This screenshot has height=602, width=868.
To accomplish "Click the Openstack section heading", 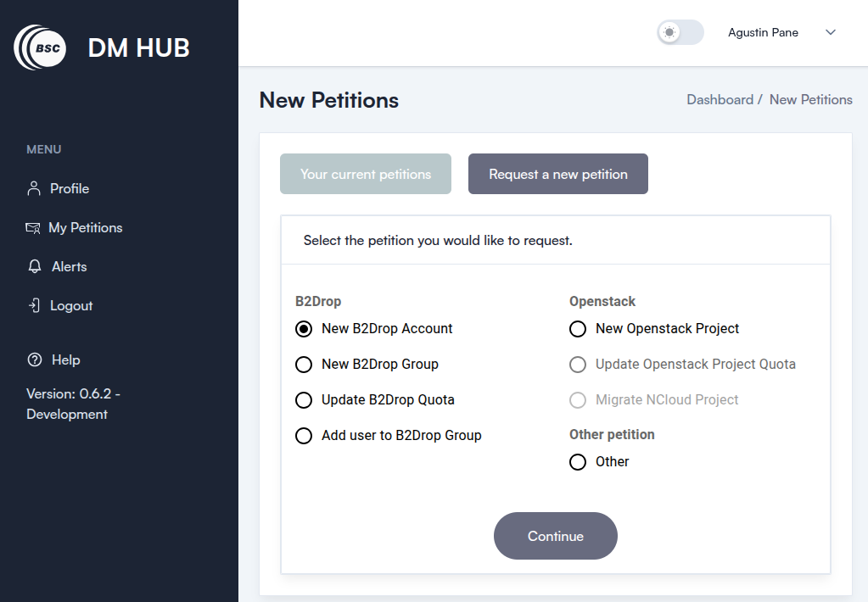I will (602, 302).
